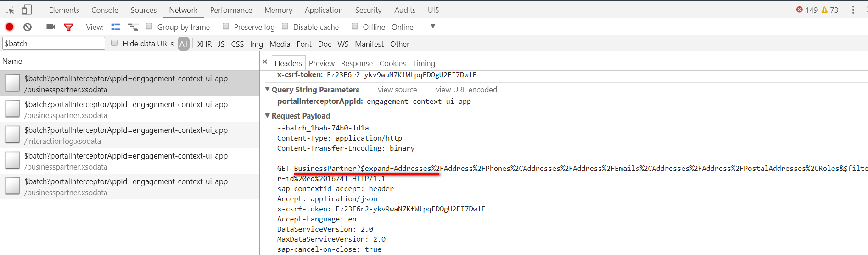
Task: Filter requests by Font
Action: 304,44
